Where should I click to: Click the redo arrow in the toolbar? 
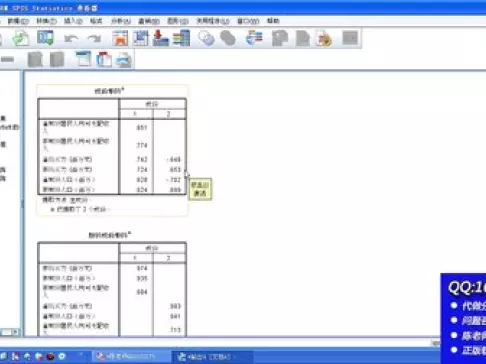click(x=94, y=39)
